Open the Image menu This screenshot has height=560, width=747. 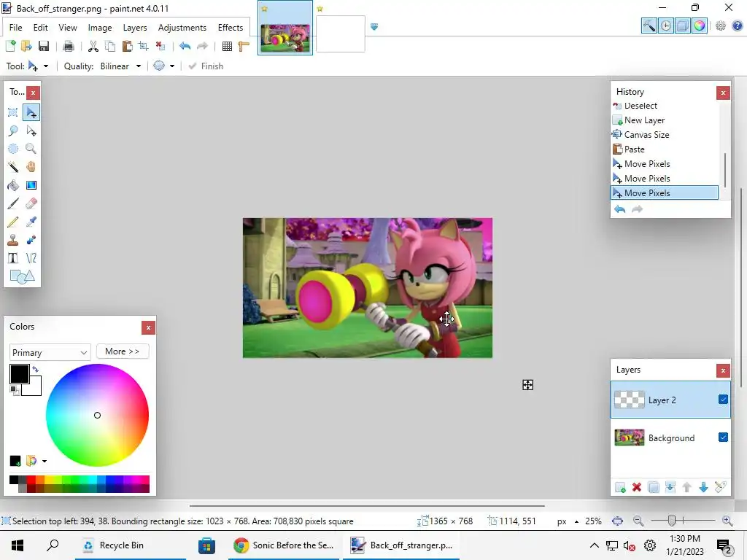[x=99, y=28]
